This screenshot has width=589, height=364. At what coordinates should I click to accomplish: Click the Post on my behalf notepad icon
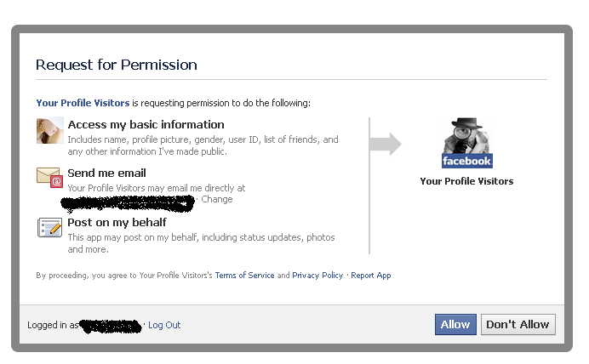coord(50,227)
